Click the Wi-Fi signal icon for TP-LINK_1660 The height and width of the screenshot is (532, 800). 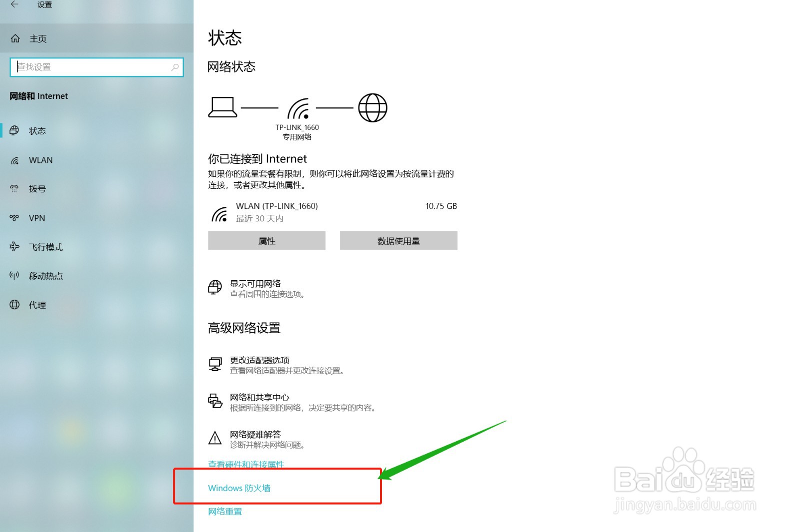pos(298,109)
